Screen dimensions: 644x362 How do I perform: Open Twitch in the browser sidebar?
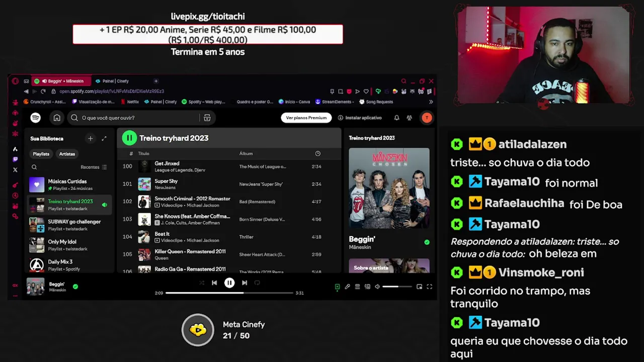click(x=15, y=159)
